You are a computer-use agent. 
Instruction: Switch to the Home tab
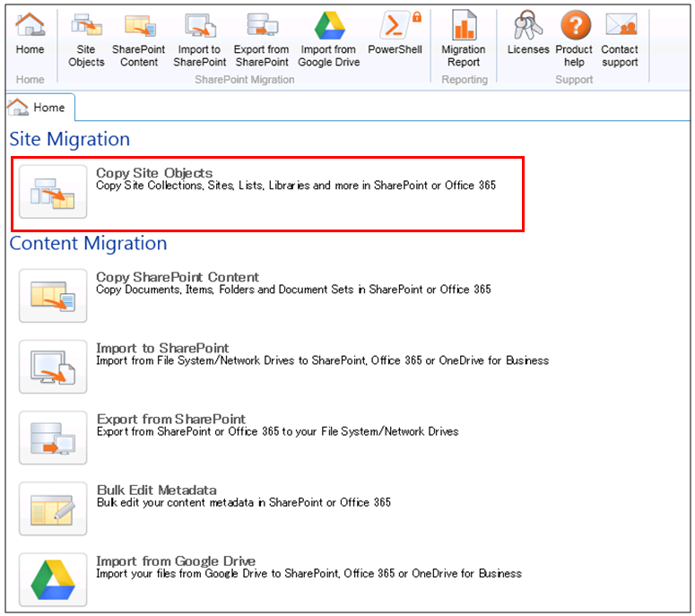click(39, 108)
